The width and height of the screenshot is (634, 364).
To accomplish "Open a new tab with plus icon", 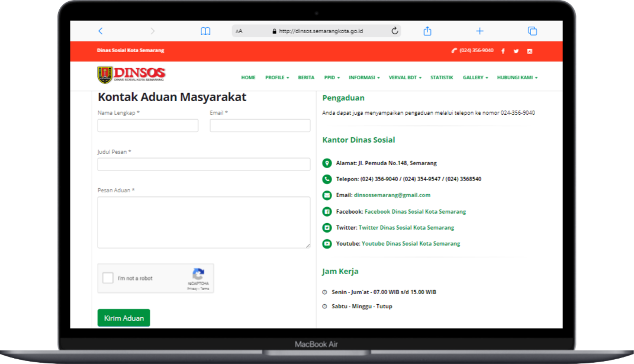I will (479, 31).
